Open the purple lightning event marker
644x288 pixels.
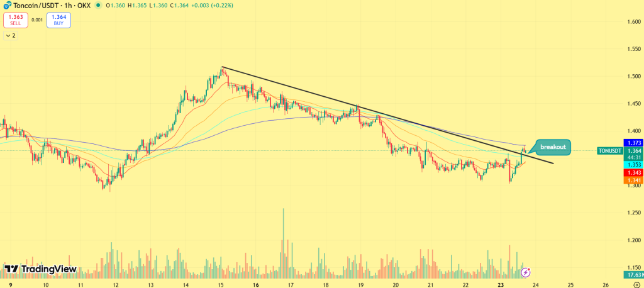tap(526, 272)
